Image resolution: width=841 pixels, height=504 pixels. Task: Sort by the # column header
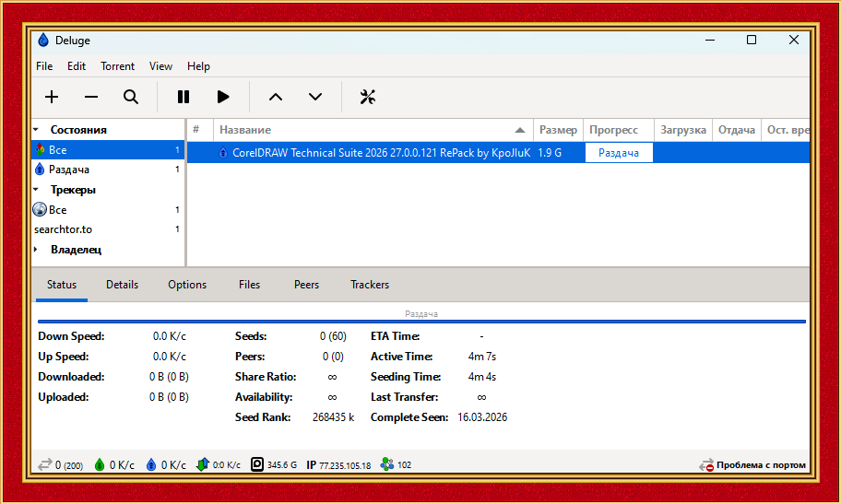[x=199, y=130]
